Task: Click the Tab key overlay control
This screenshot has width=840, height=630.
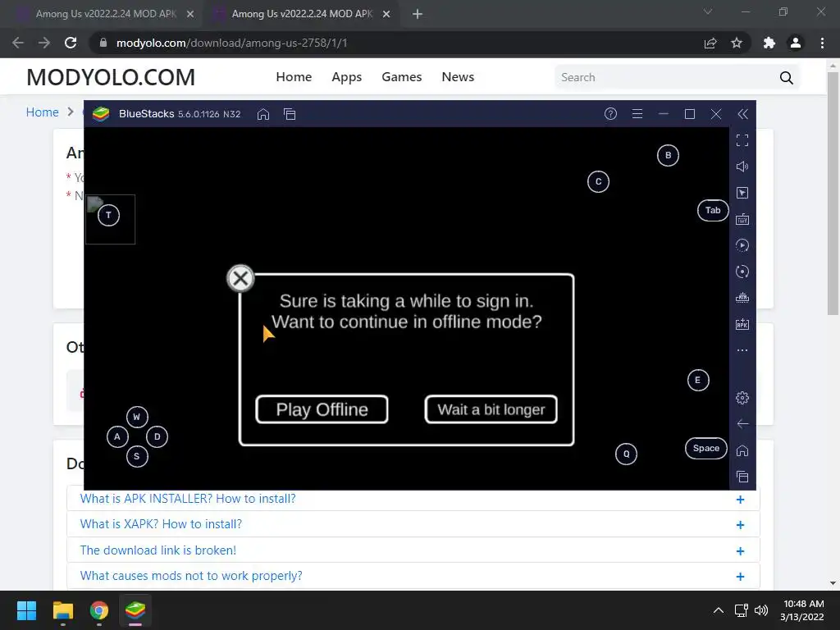Action: (x=713, y=211)
